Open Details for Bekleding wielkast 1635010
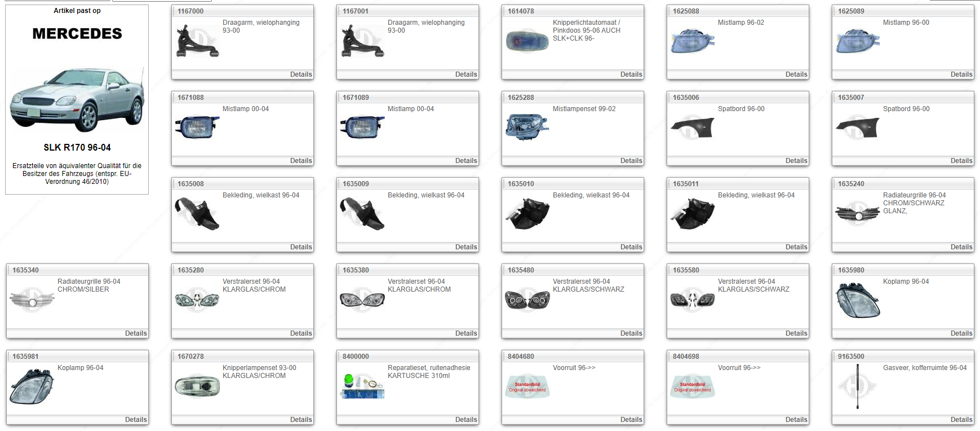The image size is (980, 431). click(631, 247)
